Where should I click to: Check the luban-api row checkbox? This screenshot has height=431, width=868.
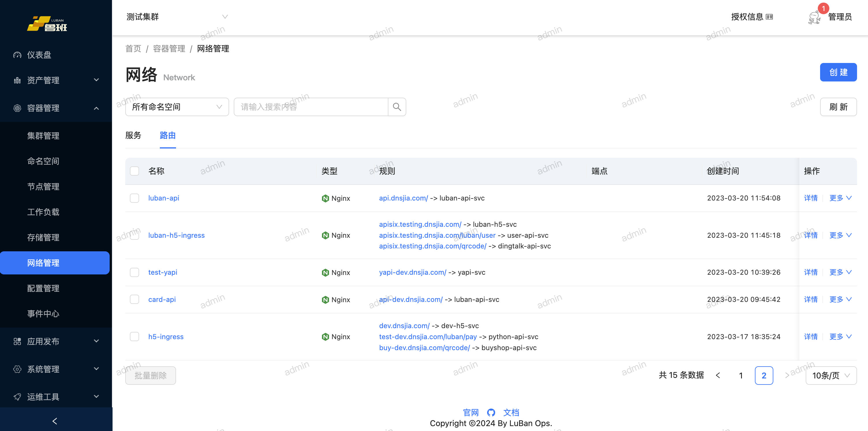134,198
